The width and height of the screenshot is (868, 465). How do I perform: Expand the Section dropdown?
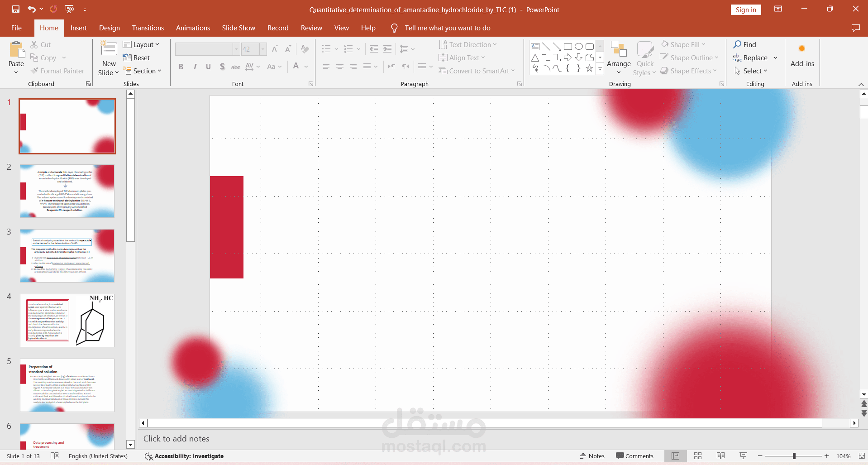pyautogui.click(x=142, y=71)
